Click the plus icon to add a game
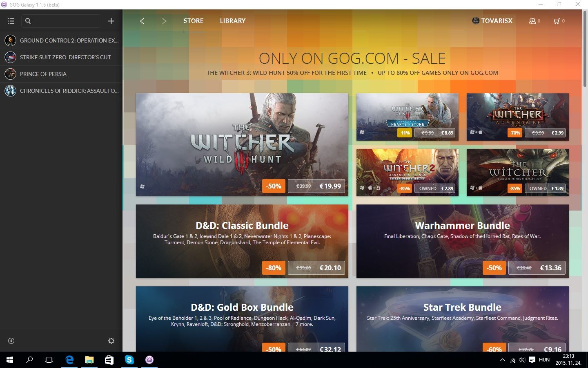Image resolution: width=588 pixels, height=368 pixels. click(x=111, y=21)
